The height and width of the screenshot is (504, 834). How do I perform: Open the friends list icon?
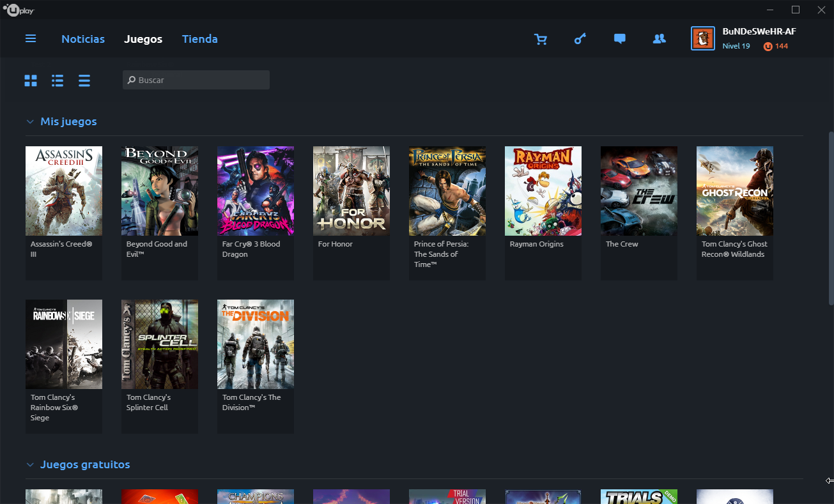[659, 38]
